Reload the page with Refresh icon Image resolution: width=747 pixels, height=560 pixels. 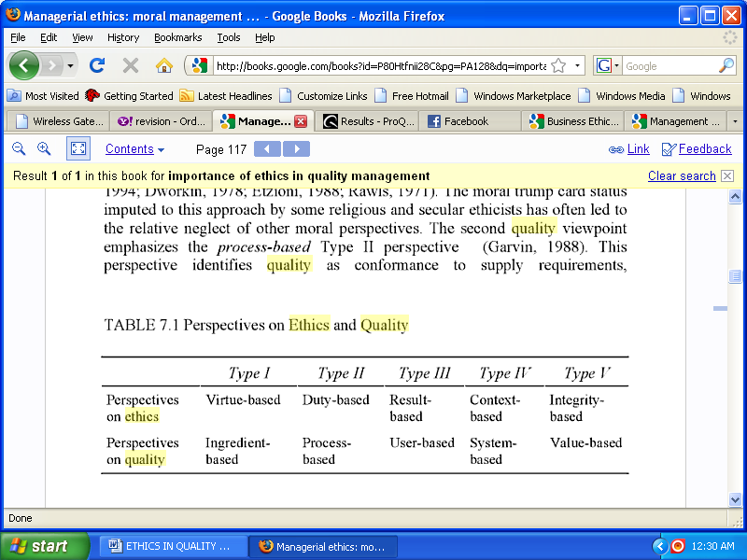coord(97,65)
